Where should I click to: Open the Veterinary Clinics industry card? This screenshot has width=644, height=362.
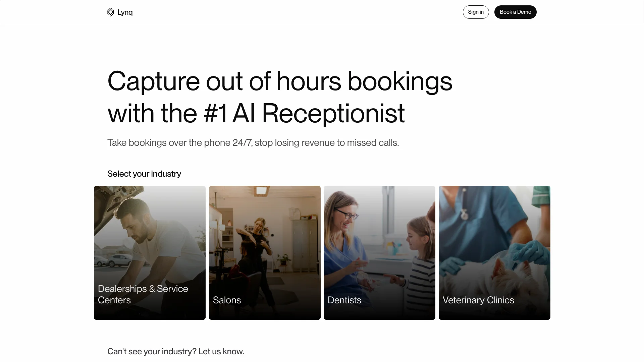[494, 253]
